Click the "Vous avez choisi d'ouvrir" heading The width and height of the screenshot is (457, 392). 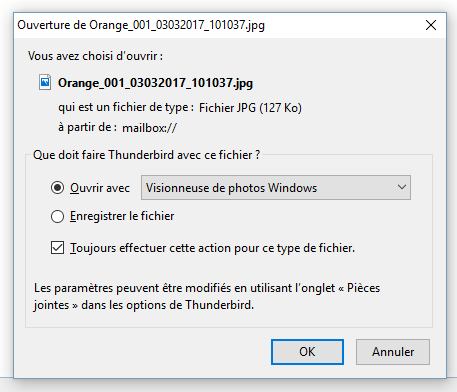(x=95, y=56)
